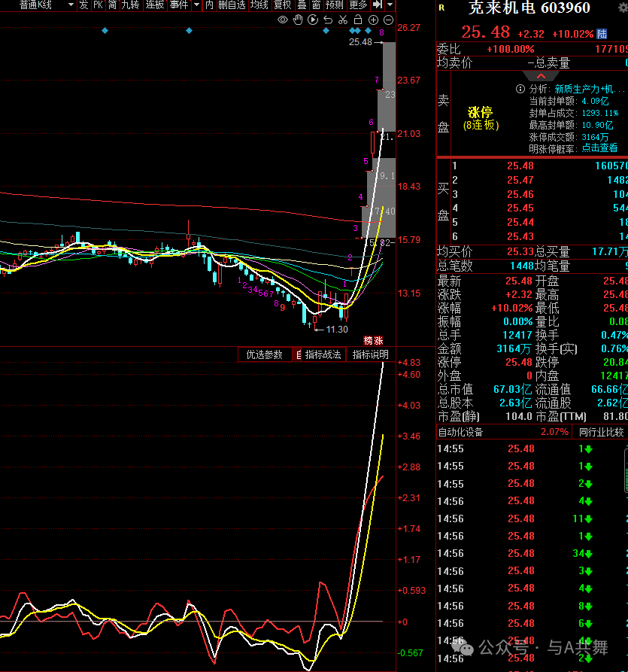Click the 叠 overlay button
Viewport: 628px width, 672px height.
(302, 5)
